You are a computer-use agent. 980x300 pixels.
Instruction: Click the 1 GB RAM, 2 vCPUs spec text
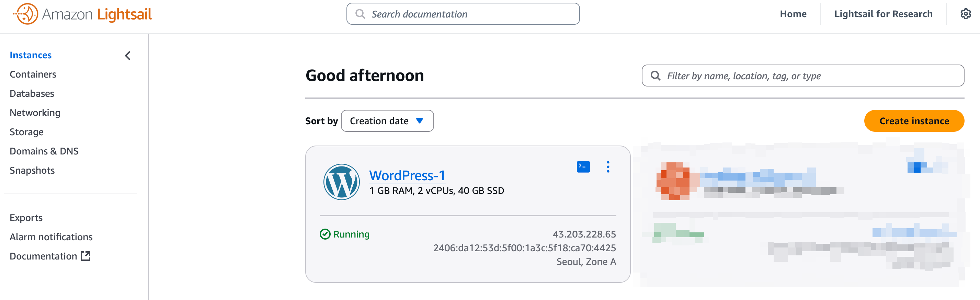(436, 191)
